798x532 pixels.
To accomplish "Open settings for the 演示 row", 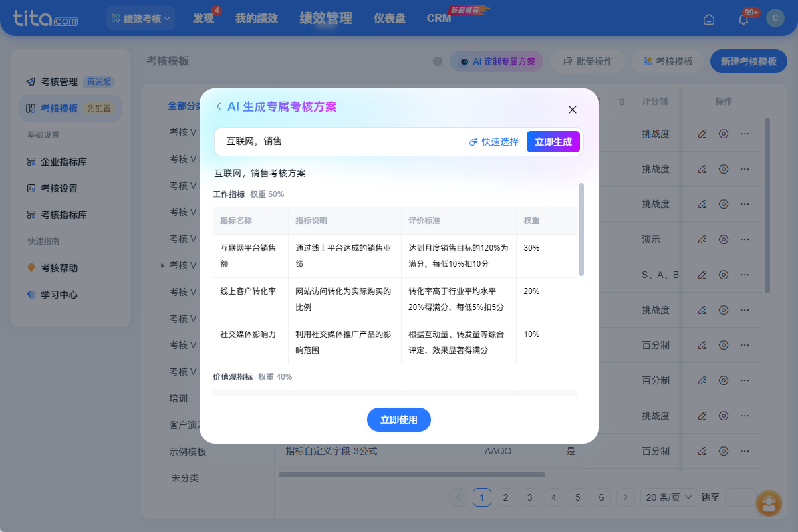I will pos(724,239).
